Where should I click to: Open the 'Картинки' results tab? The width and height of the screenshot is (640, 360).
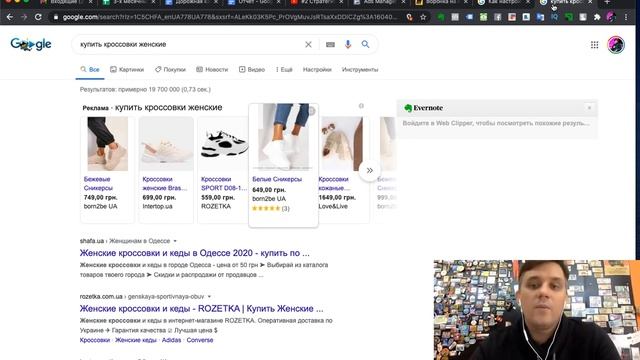(x=127, y=69)
